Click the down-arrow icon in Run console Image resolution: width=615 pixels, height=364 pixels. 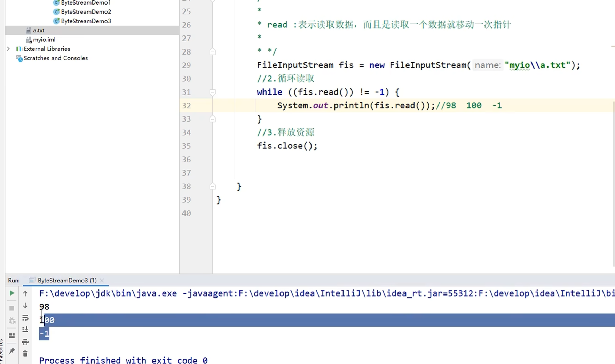(25, 306)
